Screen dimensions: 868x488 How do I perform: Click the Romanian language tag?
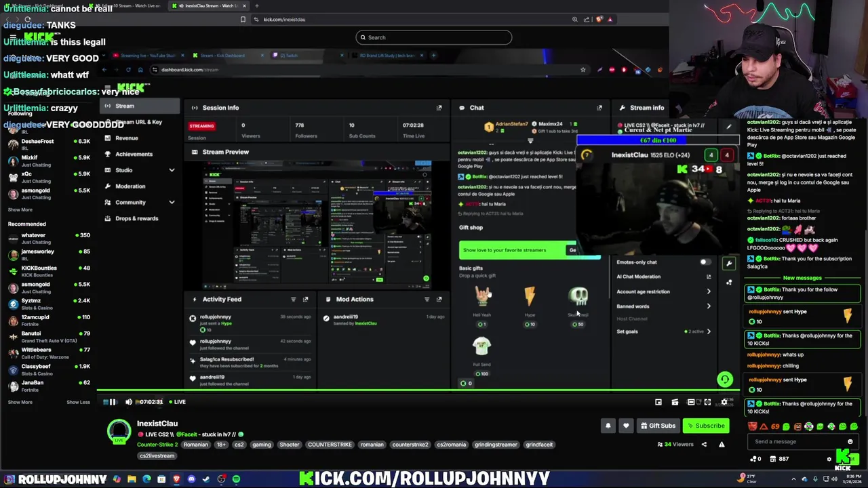195,445
